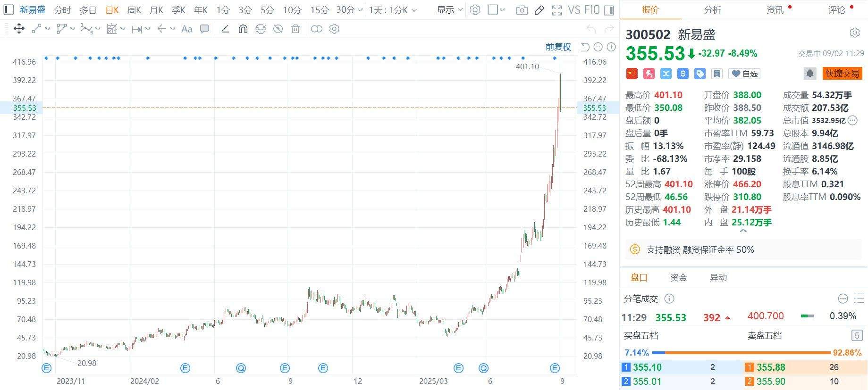Viewport: 868px width, 390px height.
Task: Open the 显示 display dropdown
Action: point(449,10)
